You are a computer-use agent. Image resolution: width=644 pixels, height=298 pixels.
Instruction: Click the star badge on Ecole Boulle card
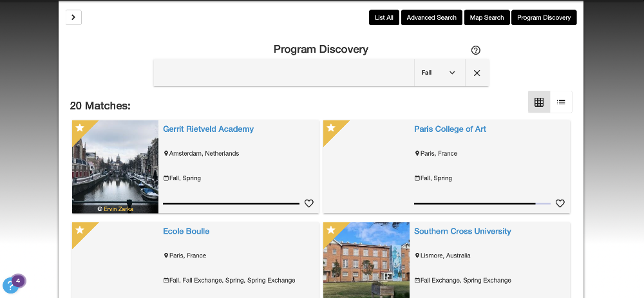pos(80,230)
